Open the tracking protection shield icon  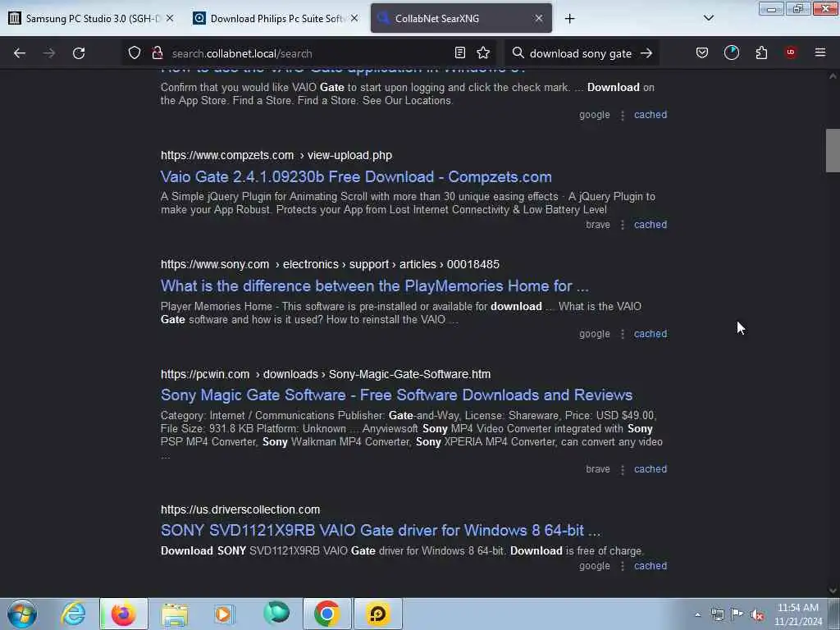click(135, 52)
